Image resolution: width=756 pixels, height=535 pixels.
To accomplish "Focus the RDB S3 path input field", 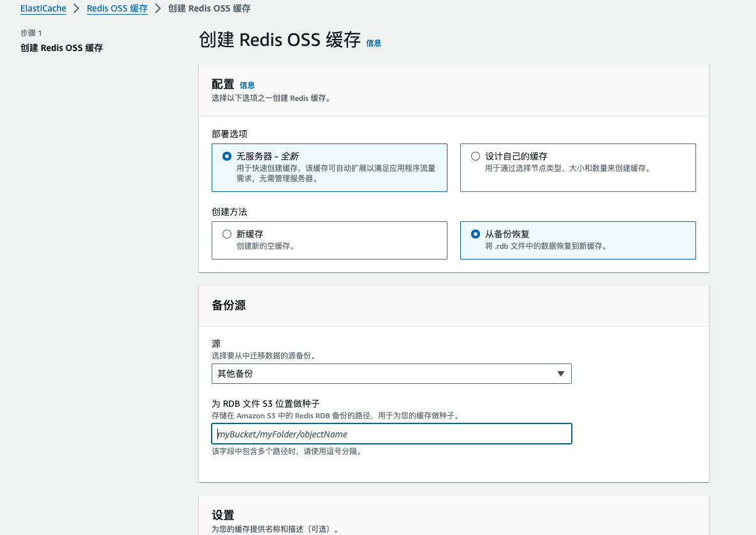I will click(391, 434).
